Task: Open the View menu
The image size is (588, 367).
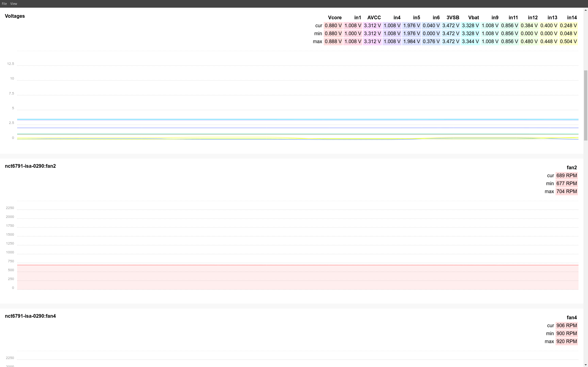Action: [13, 4]
